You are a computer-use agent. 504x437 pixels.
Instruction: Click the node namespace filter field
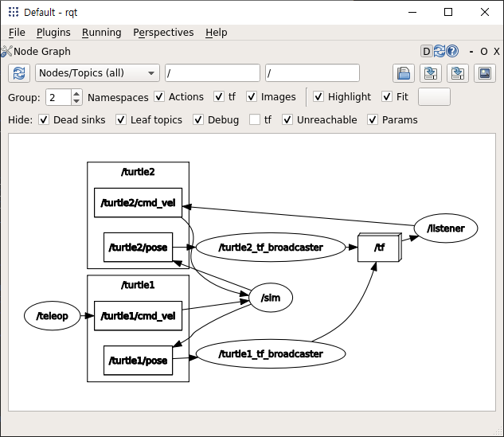(x=213, y=73)
